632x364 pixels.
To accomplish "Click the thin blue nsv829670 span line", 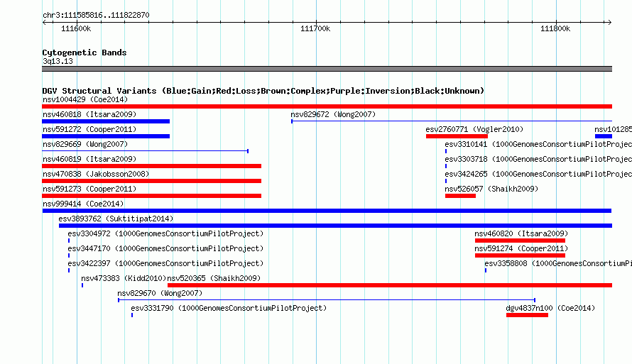I will click(x=327, y=300).
